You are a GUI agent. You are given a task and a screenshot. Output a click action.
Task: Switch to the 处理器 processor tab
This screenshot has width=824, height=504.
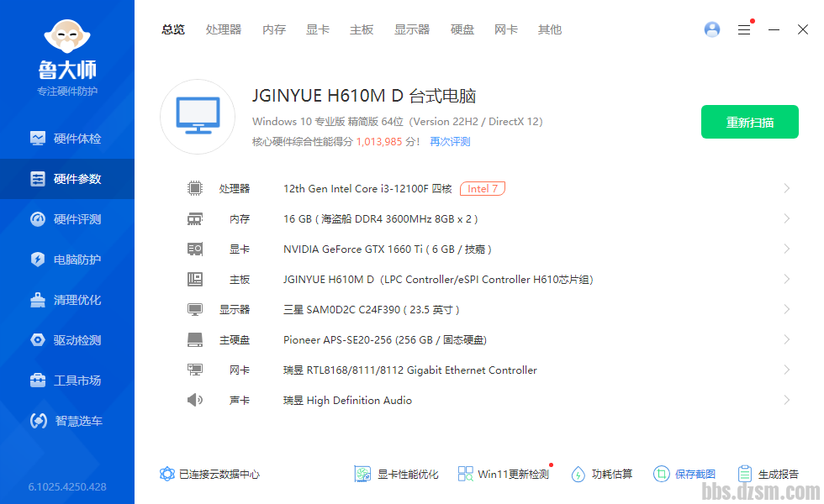coord(224,29)
